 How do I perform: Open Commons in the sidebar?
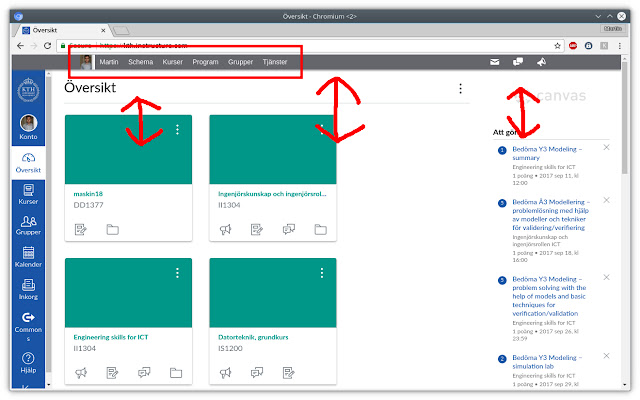tap(28, 327)
